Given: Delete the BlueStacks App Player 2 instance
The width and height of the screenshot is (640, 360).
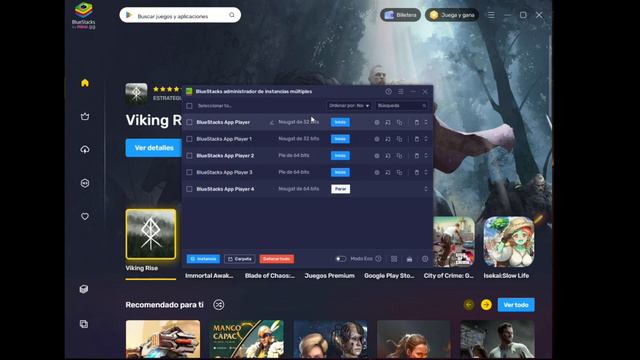Looking at the screenshot, I should (416, 156).
